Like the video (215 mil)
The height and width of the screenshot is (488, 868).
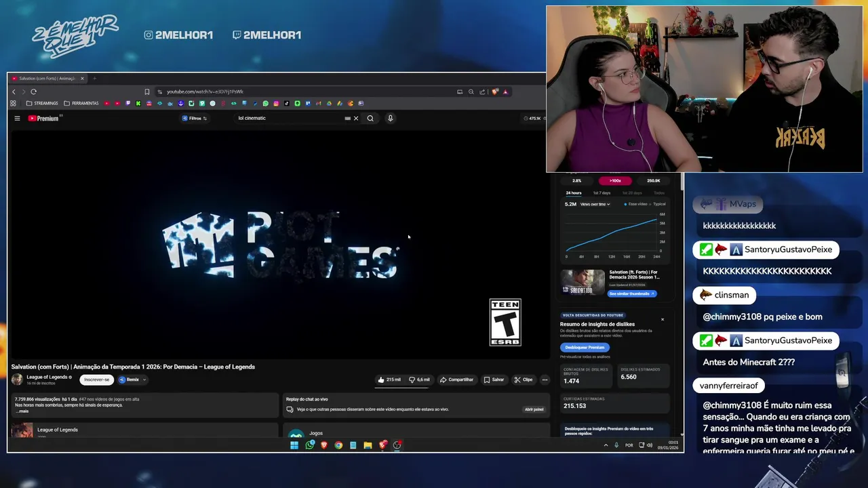click(389, 380)
